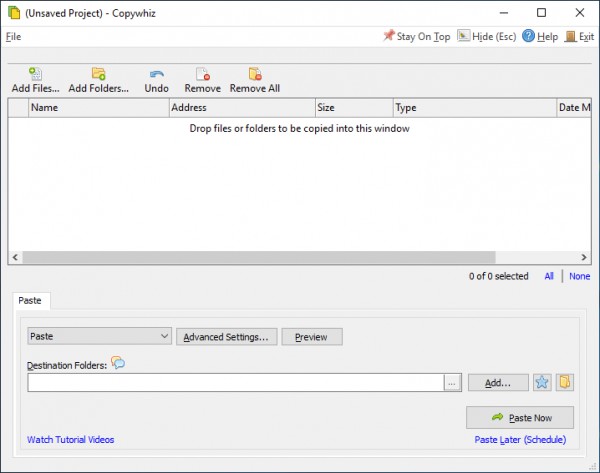Hide the window using Hide (Esc)
Image resolution: width=600 pixels, height=473 pixels.
coord(487,36)
